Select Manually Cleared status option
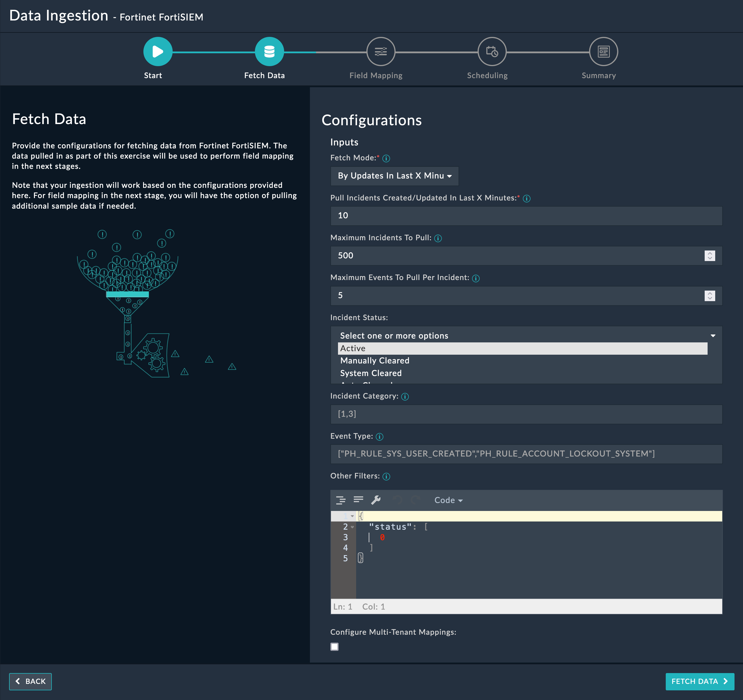The image size is (743, 700). pos(375,361)
